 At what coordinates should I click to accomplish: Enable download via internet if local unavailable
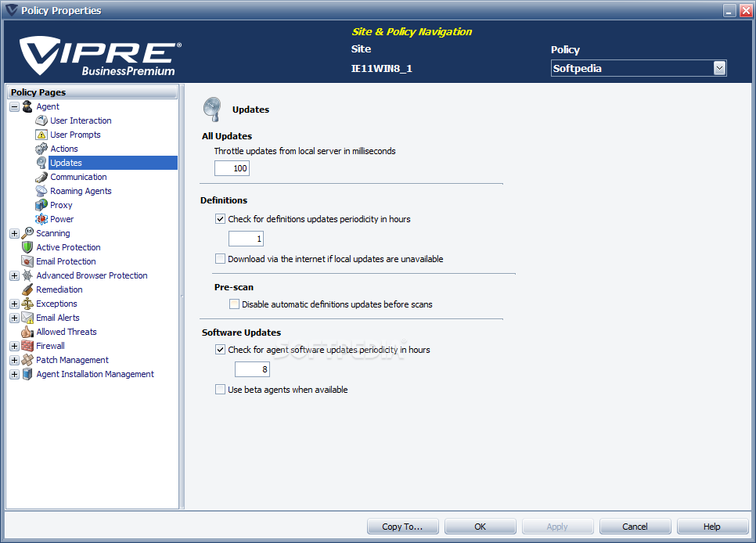pyautogui.click(x=221, y=259)
